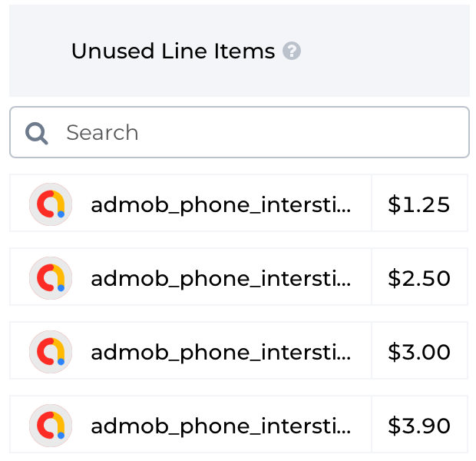Screen dimensions: 476x461
Task: Click the $1.25 price cell
Action: 419,204
